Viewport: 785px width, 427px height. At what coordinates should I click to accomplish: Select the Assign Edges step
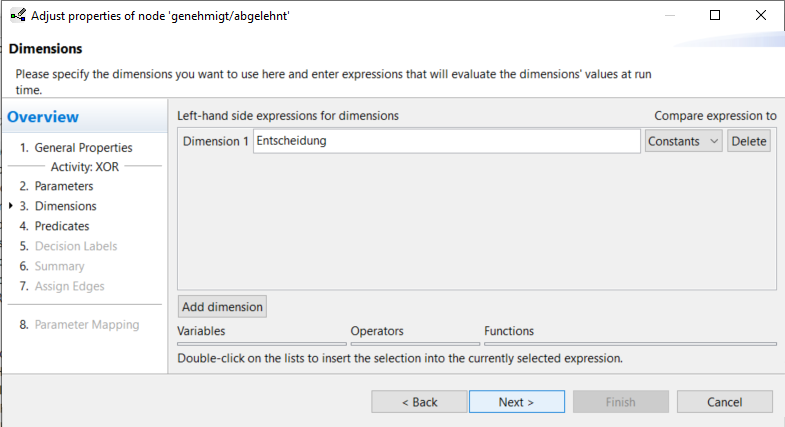[69, 287]
